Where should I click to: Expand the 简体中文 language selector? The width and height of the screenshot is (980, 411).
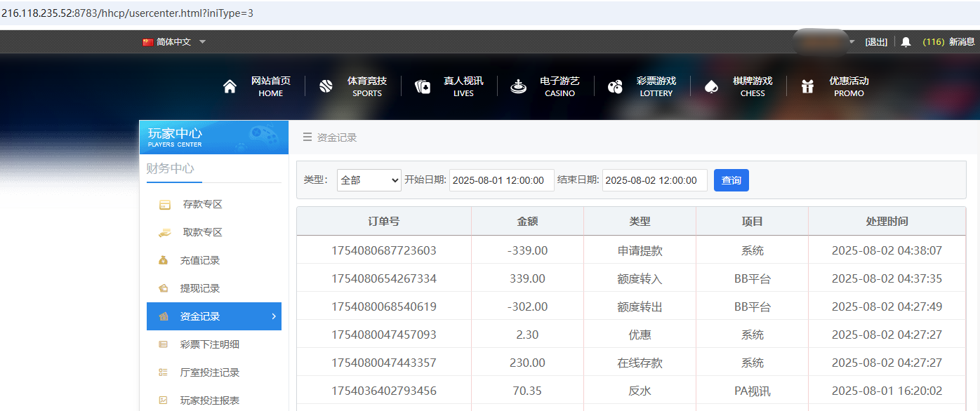pyautogui.click(x=174, y=41)
